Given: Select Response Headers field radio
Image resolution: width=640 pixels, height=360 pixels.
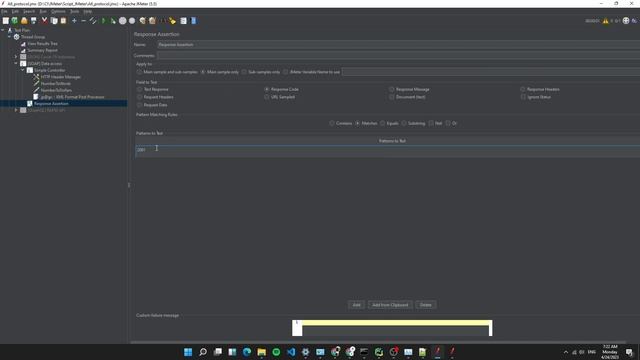Looking at the screenshot, I should pos(523,89).
